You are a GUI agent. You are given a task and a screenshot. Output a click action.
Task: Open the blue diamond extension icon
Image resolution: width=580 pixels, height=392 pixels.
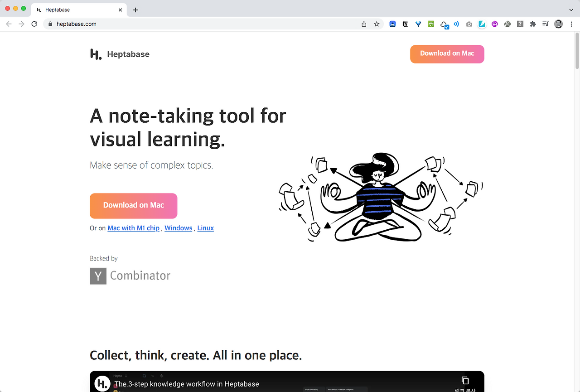click(418, 24)
